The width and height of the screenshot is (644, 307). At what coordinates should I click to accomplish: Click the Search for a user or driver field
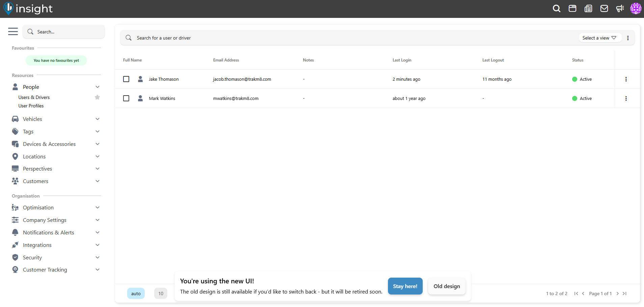coord(304,38)
